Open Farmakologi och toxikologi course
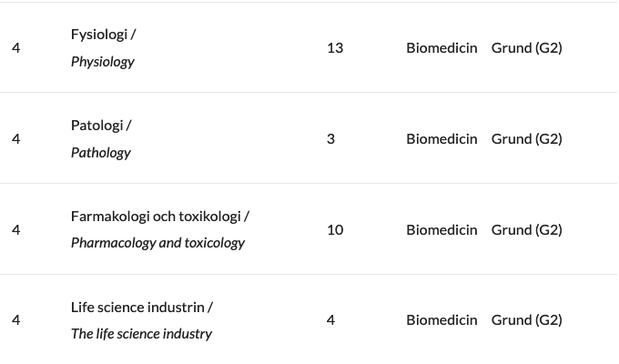The image size is (619, 364). pyautogui.click(x=157, y=217)
